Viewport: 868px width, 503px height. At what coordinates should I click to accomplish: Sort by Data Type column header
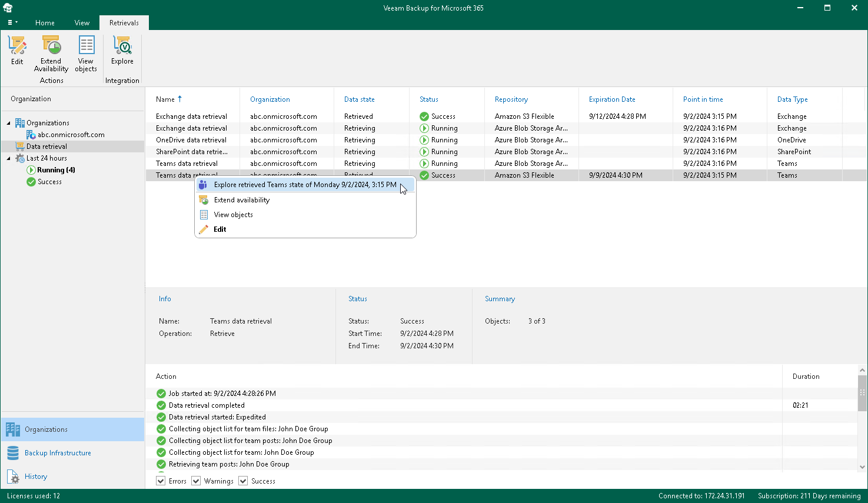point(793,99)
